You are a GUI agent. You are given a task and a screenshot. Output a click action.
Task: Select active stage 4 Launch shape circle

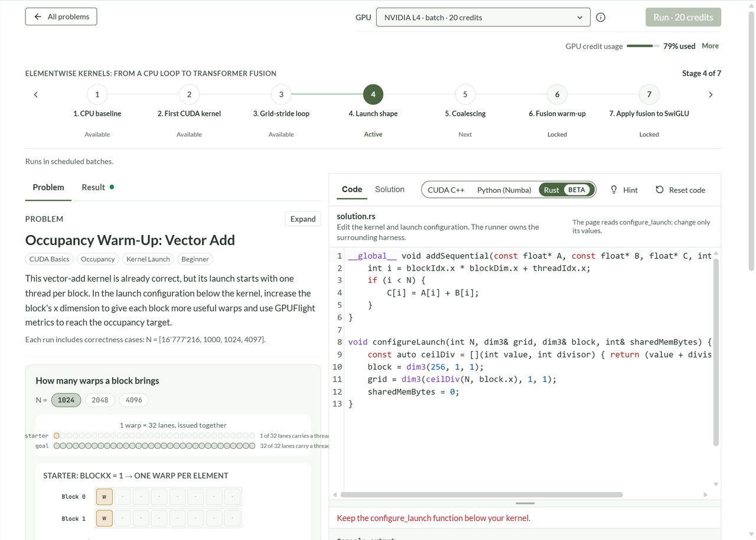(373, 95)
